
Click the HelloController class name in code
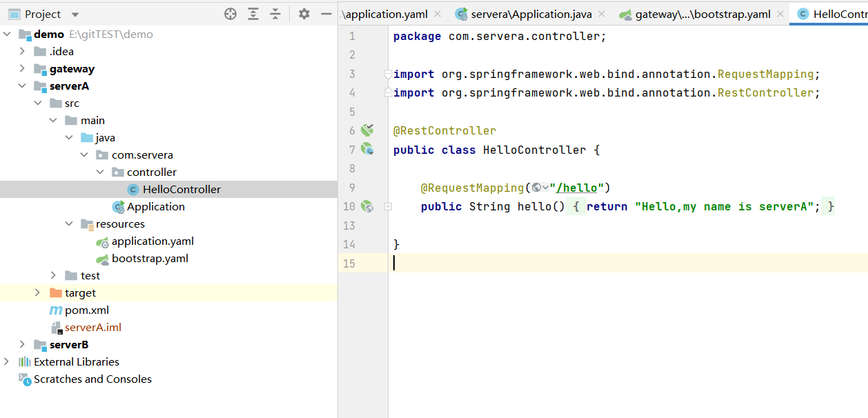(x=535, y=150)
